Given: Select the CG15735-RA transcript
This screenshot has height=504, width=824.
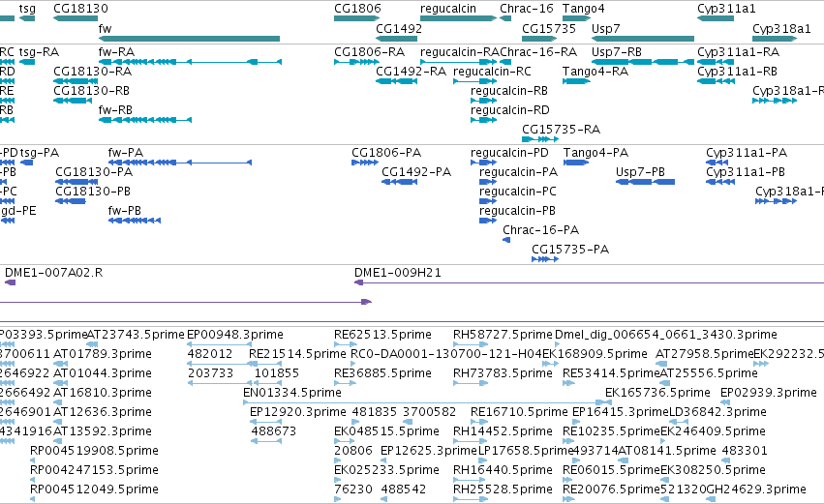Looking at the screenshot, I should coord(540,139).
